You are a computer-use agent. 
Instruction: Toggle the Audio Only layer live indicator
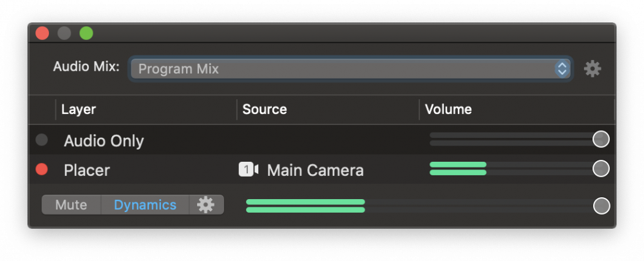41,140
